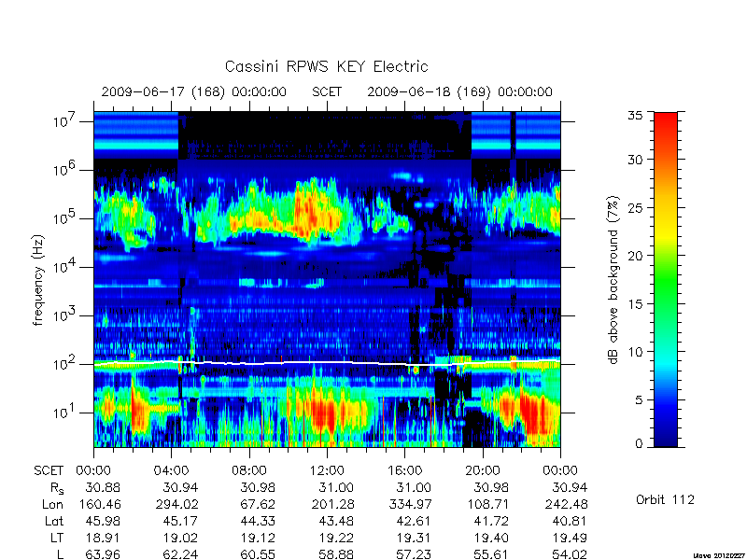Viewport: 747px width, 560px height.
Task: Click the colorbar value 10
Action: (635, 352)
